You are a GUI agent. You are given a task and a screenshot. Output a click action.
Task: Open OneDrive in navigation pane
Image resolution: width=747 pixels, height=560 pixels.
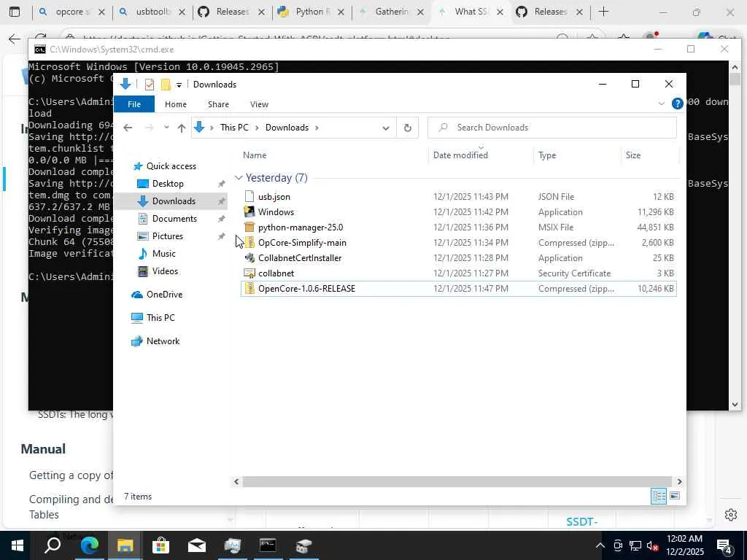pyautogui.click(x=158, y=295)
